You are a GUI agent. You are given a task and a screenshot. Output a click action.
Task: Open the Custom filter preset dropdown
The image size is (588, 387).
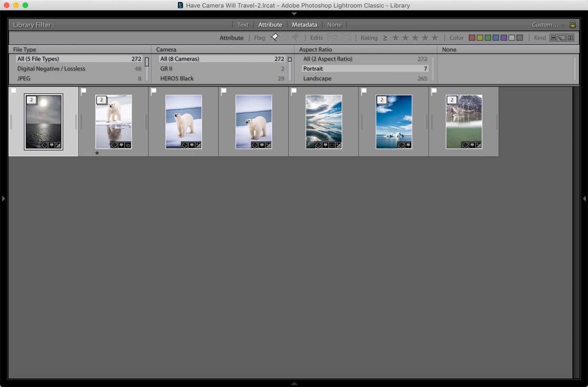tap(548, 25)
